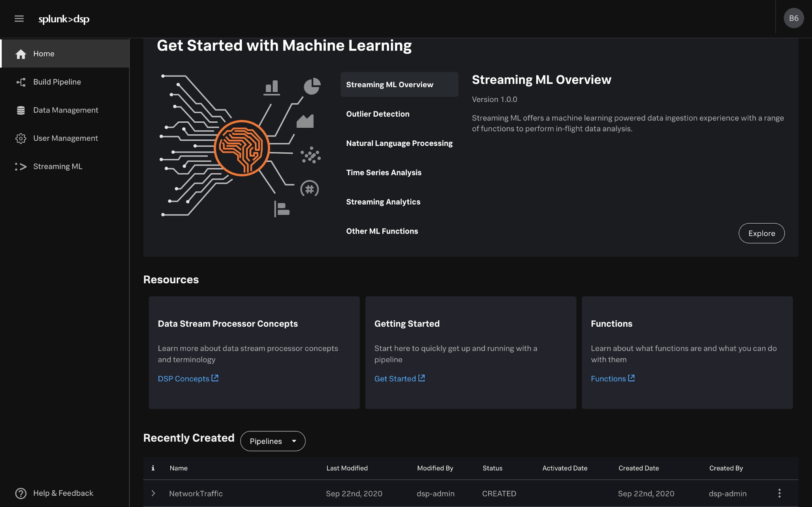Image resolution: width=812 pixels, height=507 pixels.
Task: Click the Getting Started card title
Action: point(407,324)
